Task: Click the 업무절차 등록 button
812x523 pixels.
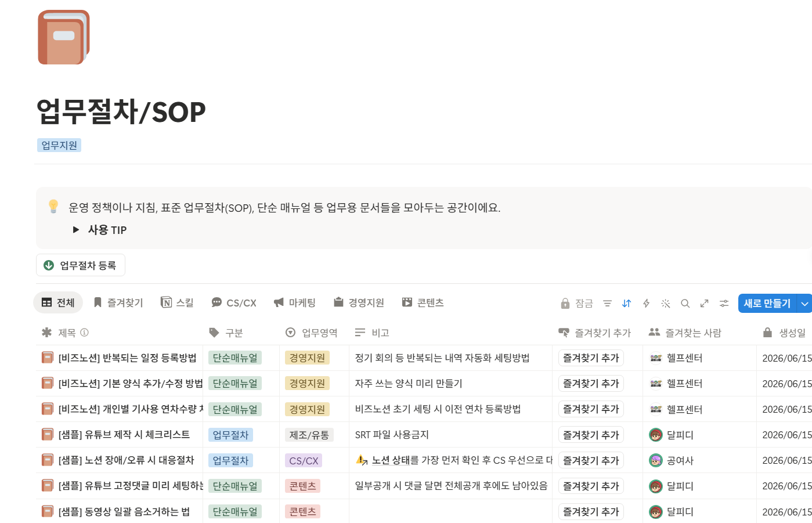Action: (x=81, y=265)
